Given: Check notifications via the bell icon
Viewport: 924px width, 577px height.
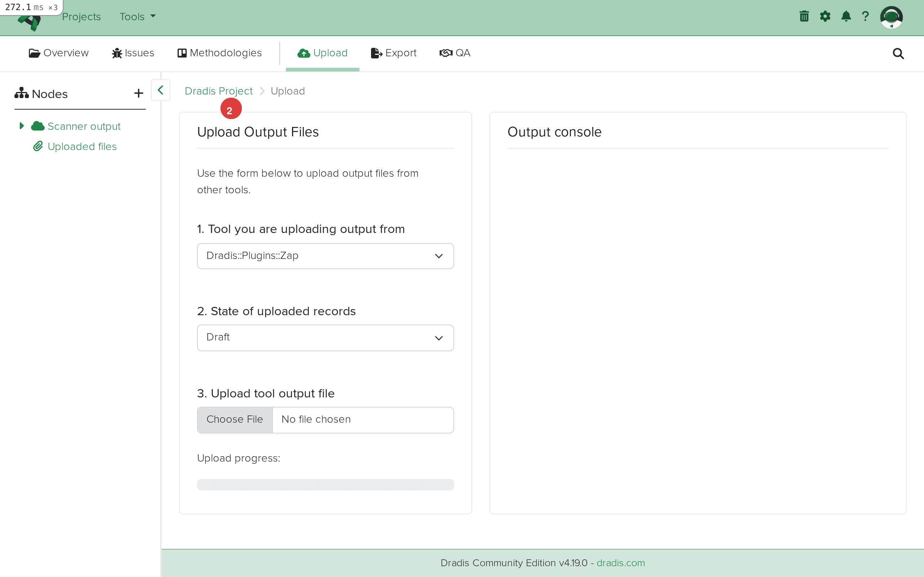Looking at the screenshot, I should (x=846, y=17).
